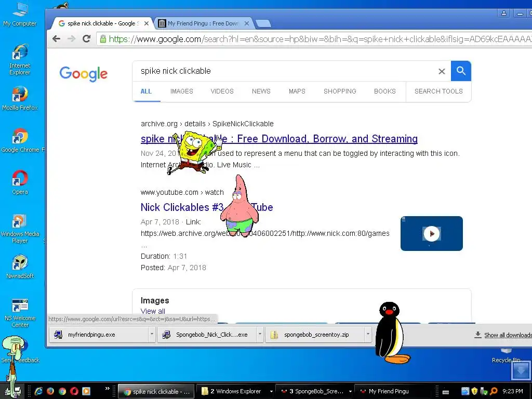The width and height of the screenshot is (532, 399).
Task: Open dropdown arrow next to spongebob_screentoy.zip download
Action: (x=368, y=334)
